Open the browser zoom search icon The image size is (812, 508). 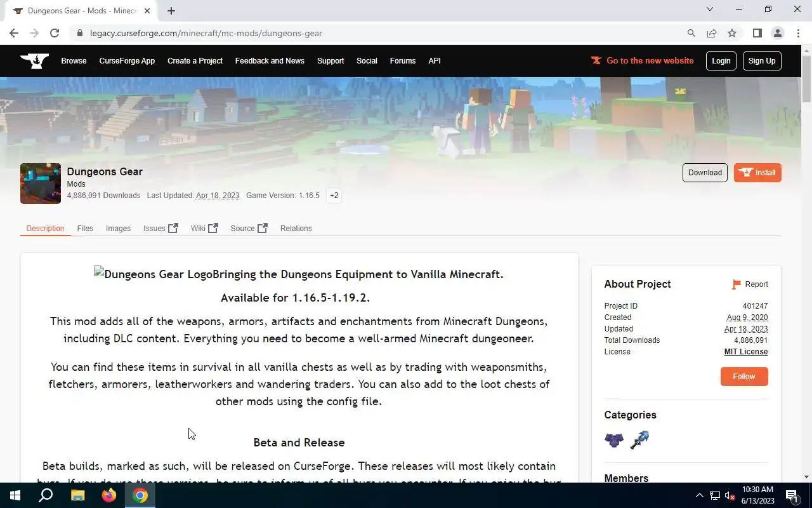(691, 33)
